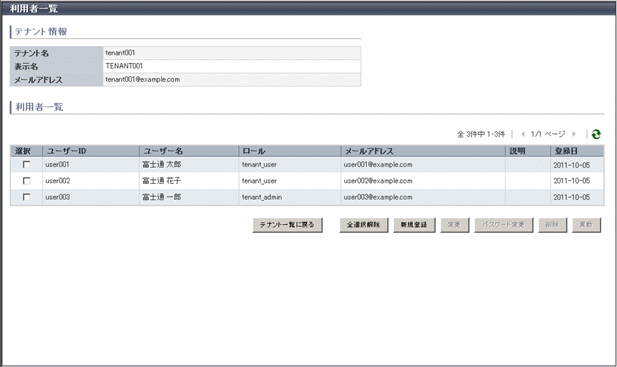Screen dimensions: 617x367
Task: Click the 異動 button
Action: (x=586, y=225)
